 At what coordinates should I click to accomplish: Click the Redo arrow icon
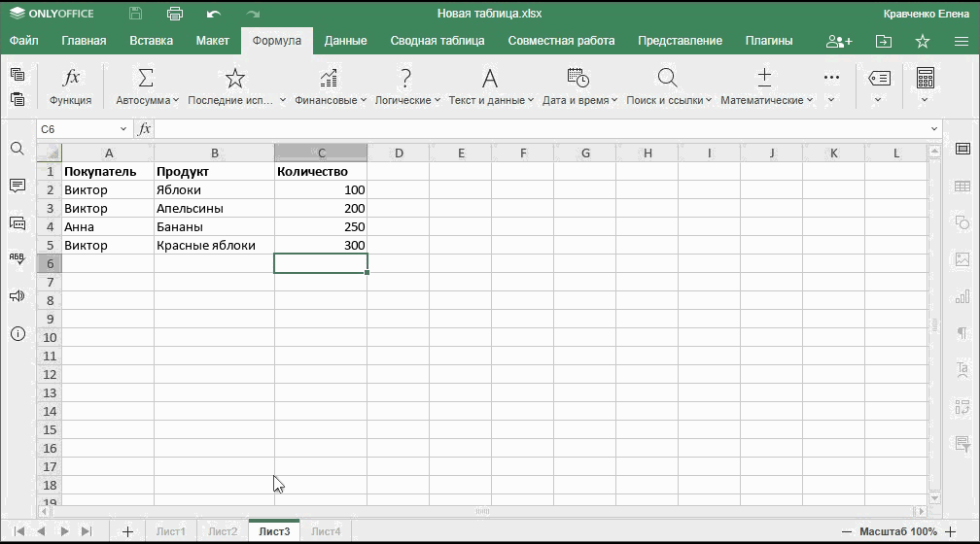[253, 14]
